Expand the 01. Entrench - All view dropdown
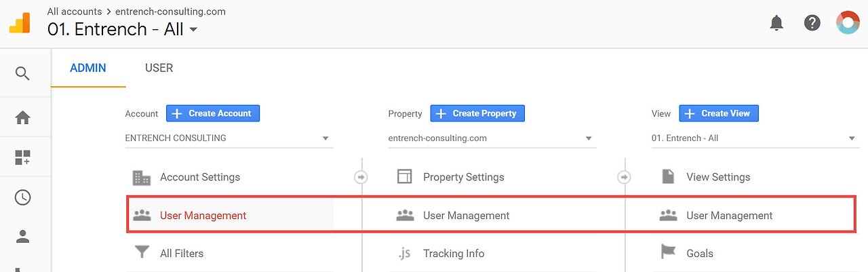The width and height of the screenshot is (868, 272). [x=755, y=138]
